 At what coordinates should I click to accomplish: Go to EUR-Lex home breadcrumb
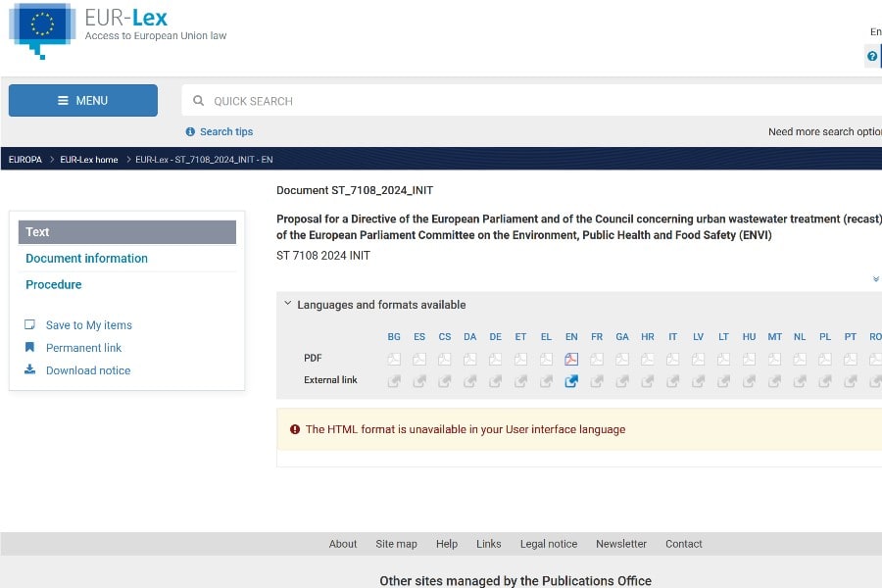[x=89, y=160]
